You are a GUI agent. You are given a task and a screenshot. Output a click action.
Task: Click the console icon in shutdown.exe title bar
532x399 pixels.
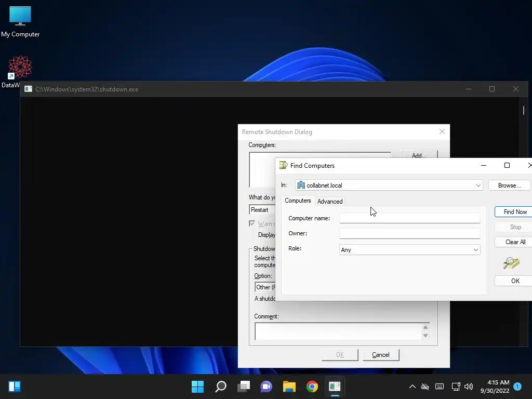28,89
